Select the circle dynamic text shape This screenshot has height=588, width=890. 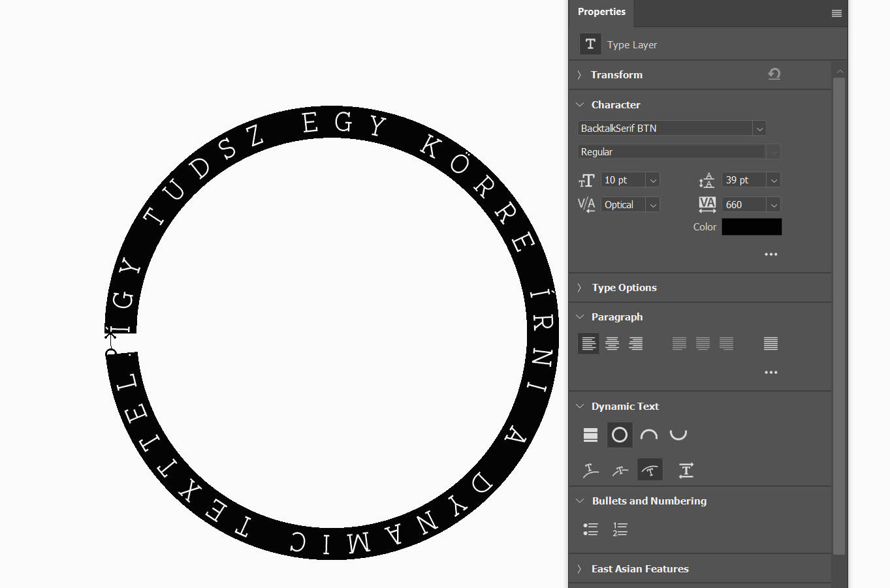pyautogui.click(x=619, y=435)
